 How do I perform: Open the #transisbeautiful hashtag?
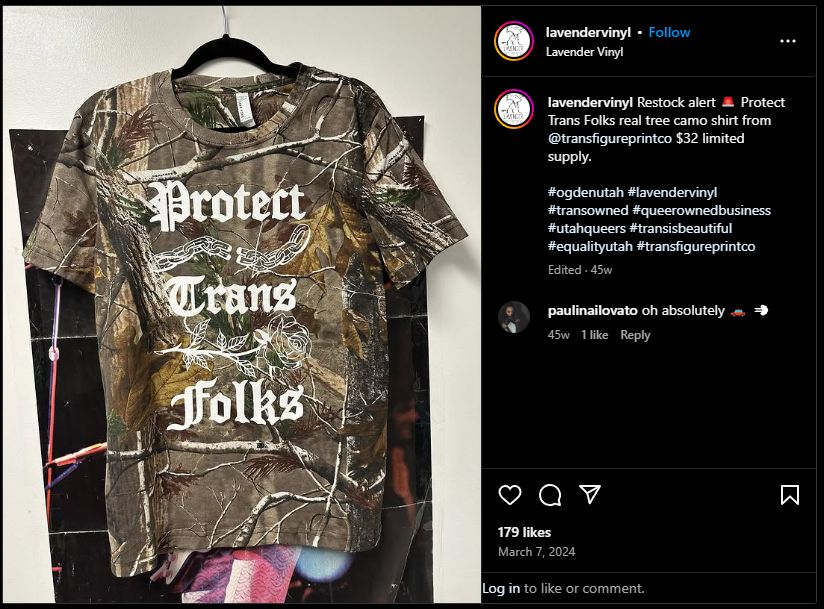(681, 229)
